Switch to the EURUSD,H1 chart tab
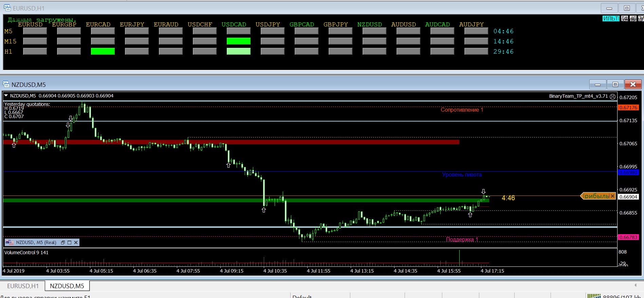Screen dimensions: 644x298 click(x=23, y=286)
